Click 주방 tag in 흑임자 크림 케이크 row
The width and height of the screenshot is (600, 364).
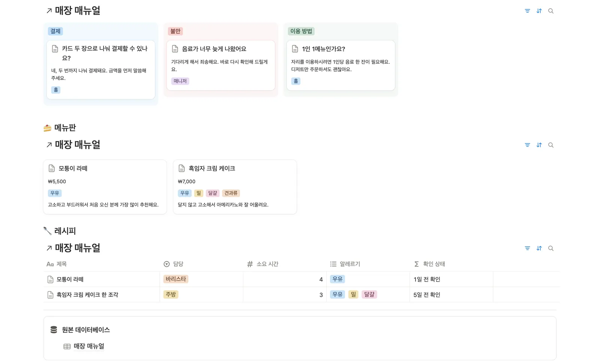(x=171, y=294)
